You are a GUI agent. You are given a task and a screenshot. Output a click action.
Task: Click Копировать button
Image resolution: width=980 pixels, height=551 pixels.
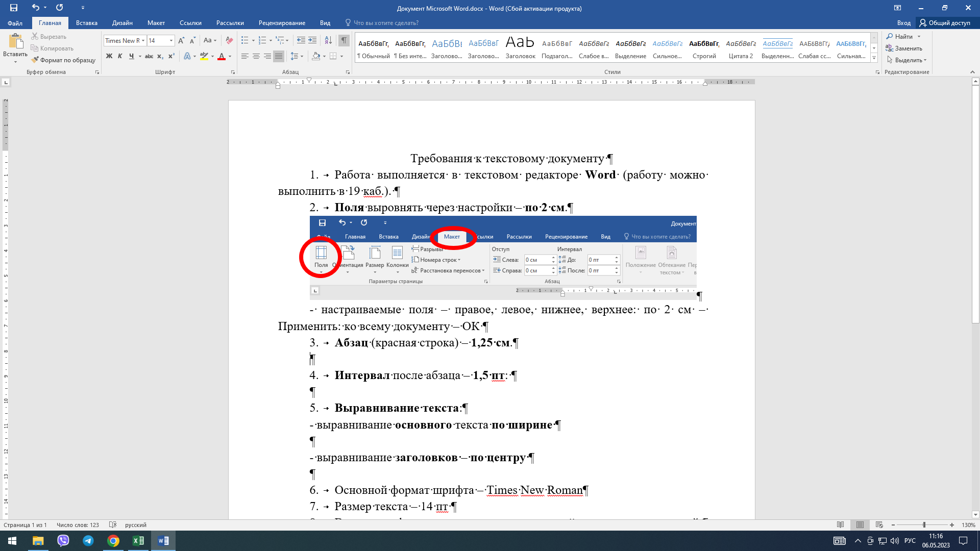pyautogui.click(x=52, y=48)
